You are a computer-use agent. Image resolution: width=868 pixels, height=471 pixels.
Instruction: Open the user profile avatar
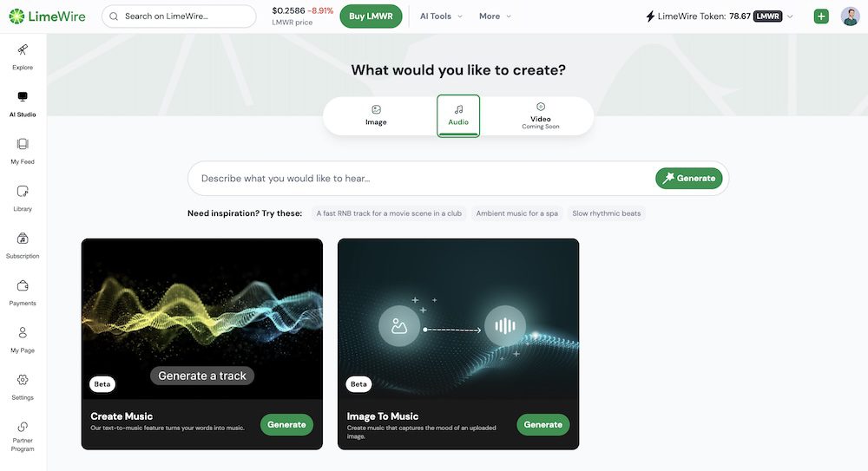pos(850,16)
